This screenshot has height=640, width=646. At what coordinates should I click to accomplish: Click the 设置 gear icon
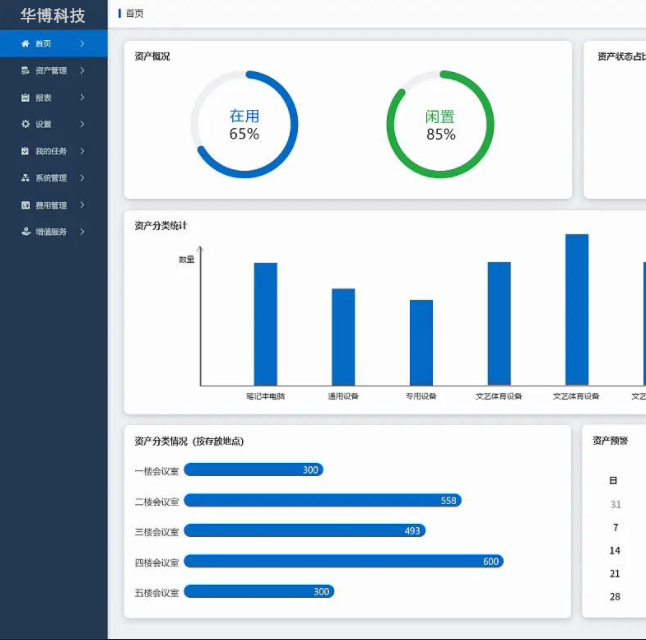pos(25,125)
